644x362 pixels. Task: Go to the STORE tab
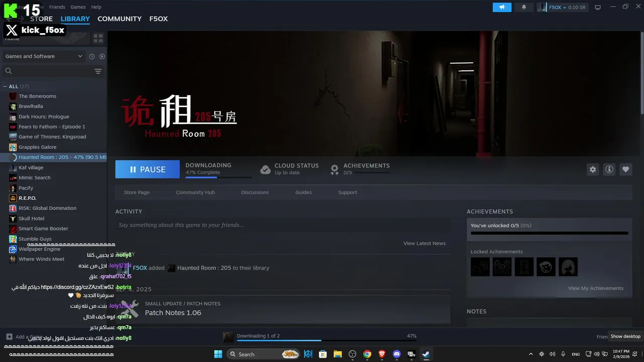(x=41, y=19)
